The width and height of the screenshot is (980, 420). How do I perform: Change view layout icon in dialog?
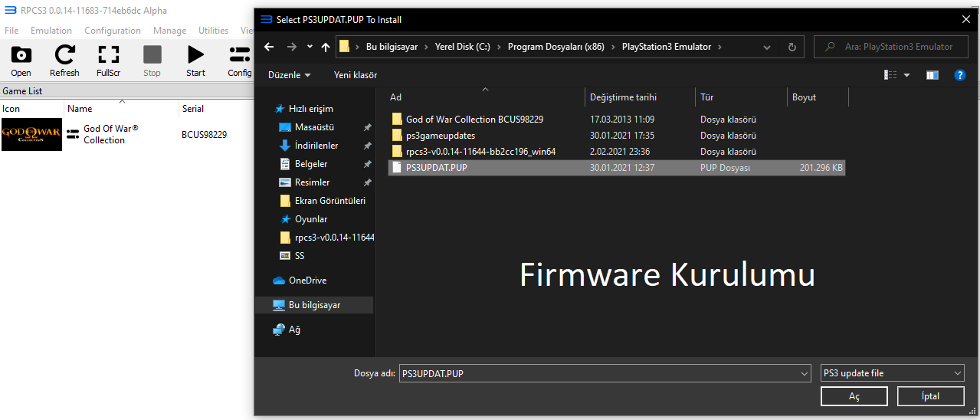pyautogui.click(x=890, y=75)
